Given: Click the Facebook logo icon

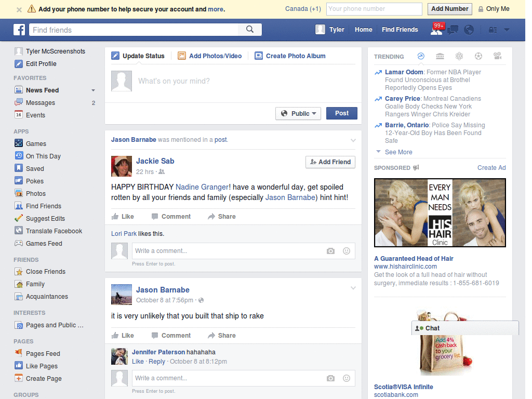Looking at the screenshot, I should 19,30.
